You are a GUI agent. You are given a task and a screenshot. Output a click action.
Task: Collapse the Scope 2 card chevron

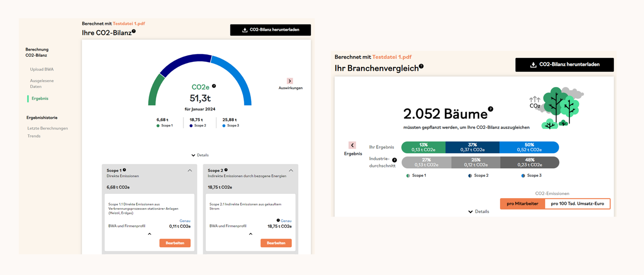click(x=291, y=171)
